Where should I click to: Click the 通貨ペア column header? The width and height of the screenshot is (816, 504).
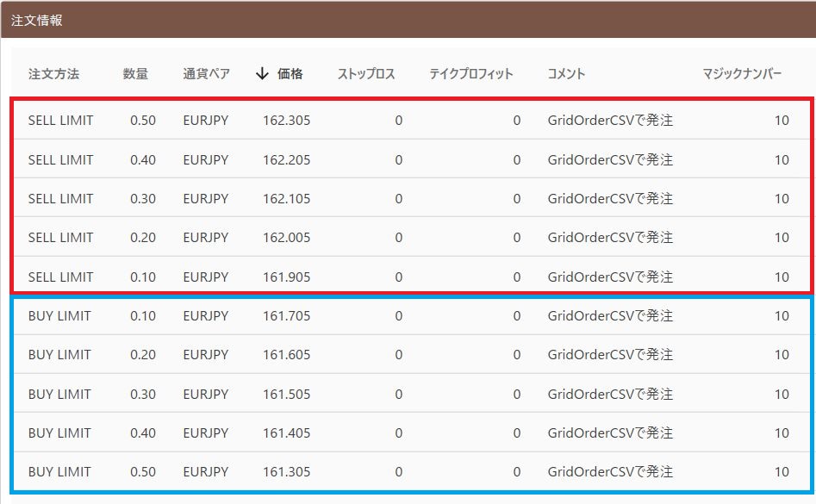pos(206,74)
